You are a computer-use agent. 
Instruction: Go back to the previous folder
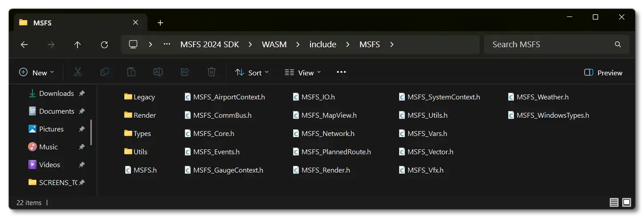click(24, 45)
